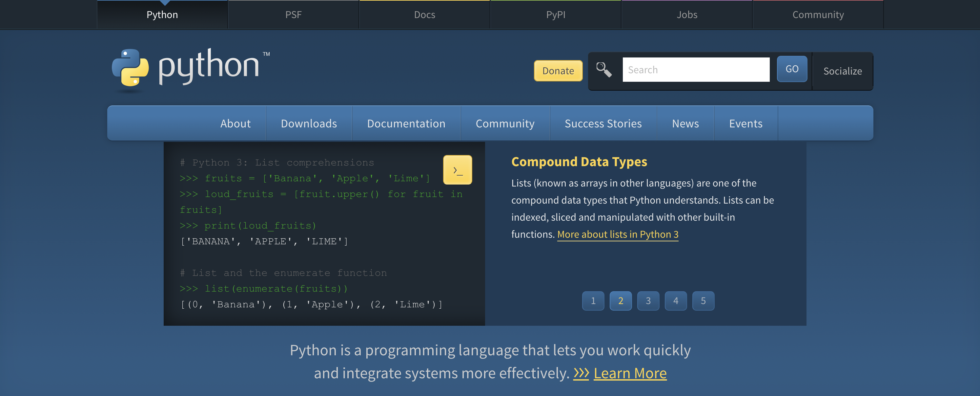Image resolution: width=980 pixels, height=396 pixels.
Task: Expand the Documentation nav menu
Action: coord(406,123)
